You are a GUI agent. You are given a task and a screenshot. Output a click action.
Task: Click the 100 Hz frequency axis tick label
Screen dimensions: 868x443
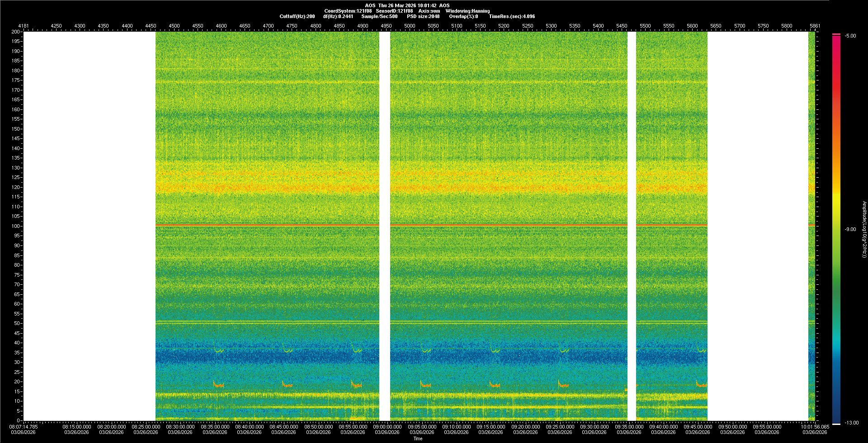[x=16, y=226]
